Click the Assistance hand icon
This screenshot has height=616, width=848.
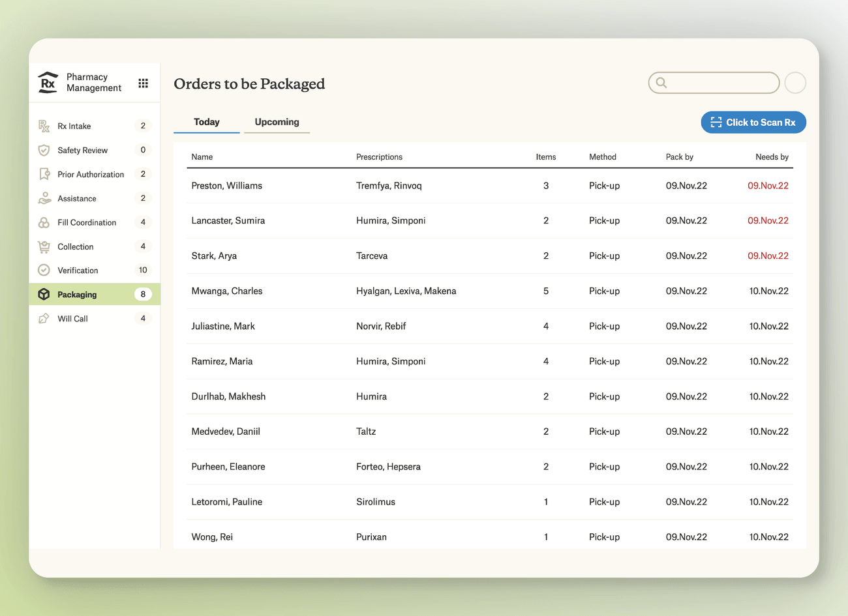click(x=44, y=198)
